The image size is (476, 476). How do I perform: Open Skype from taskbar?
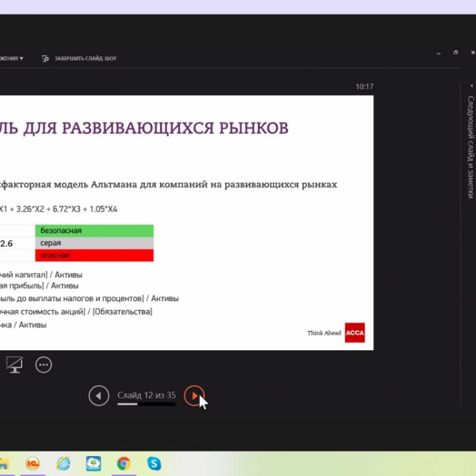coord(154,463)
